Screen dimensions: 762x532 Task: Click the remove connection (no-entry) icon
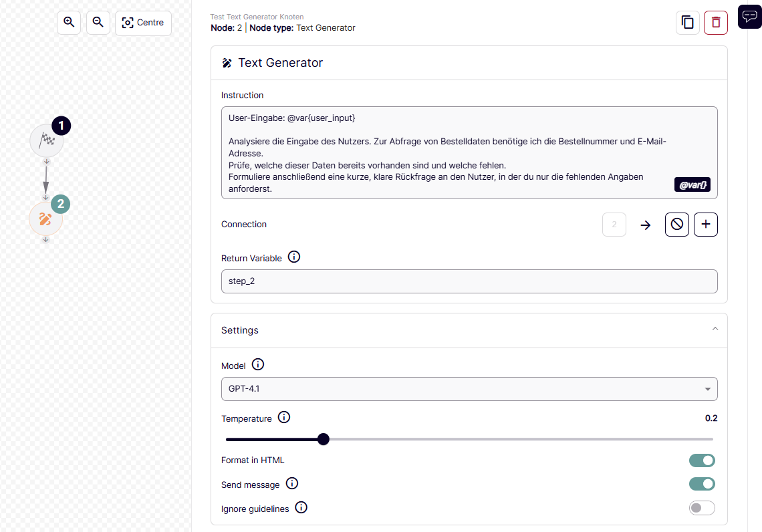pyautogui.click(x=676, y=225)
